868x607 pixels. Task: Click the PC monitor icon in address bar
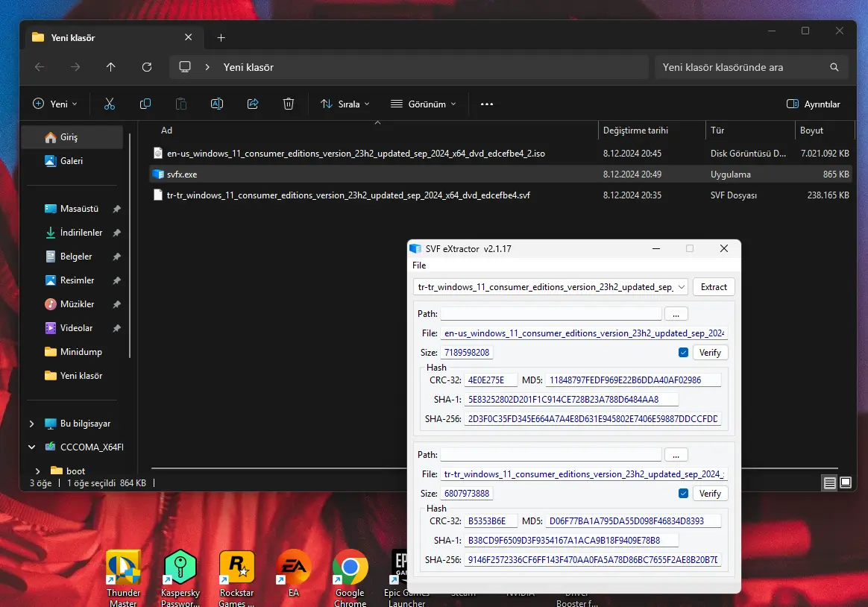pos(185,67)
